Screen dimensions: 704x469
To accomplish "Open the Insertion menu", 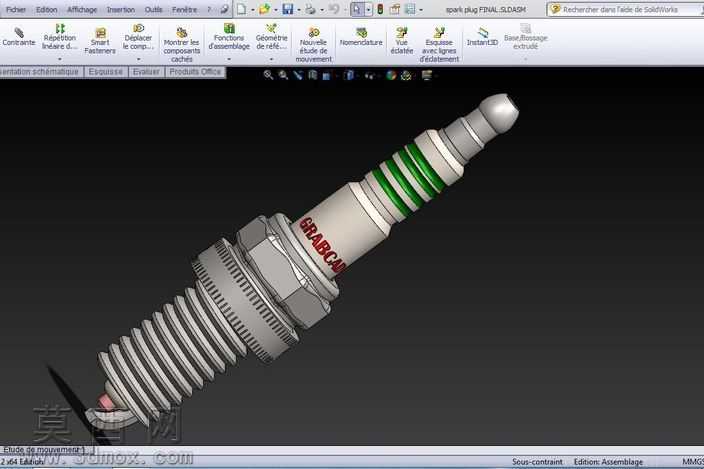I will [x=121, y=9].
